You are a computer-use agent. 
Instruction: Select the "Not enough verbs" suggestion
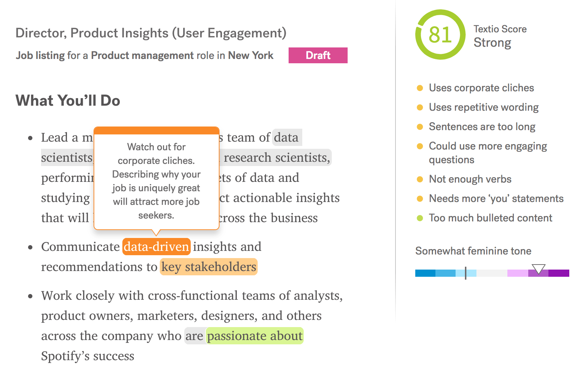pyautogui.click(x=470, y=179)
